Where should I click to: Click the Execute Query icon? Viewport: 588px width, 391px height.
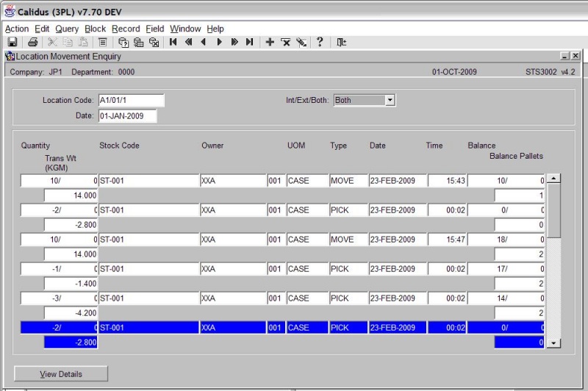(139, 42)
